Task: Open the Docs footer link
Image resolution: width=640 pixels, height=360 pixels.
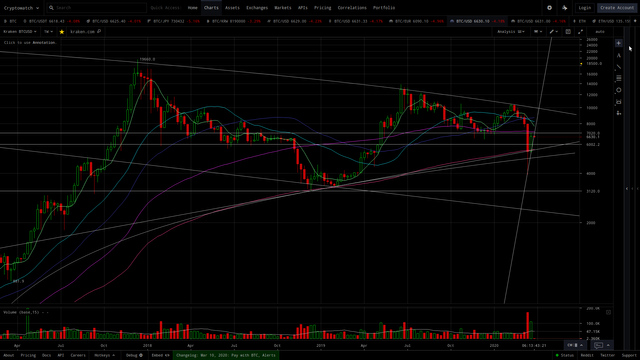Action: click(47, 356)
